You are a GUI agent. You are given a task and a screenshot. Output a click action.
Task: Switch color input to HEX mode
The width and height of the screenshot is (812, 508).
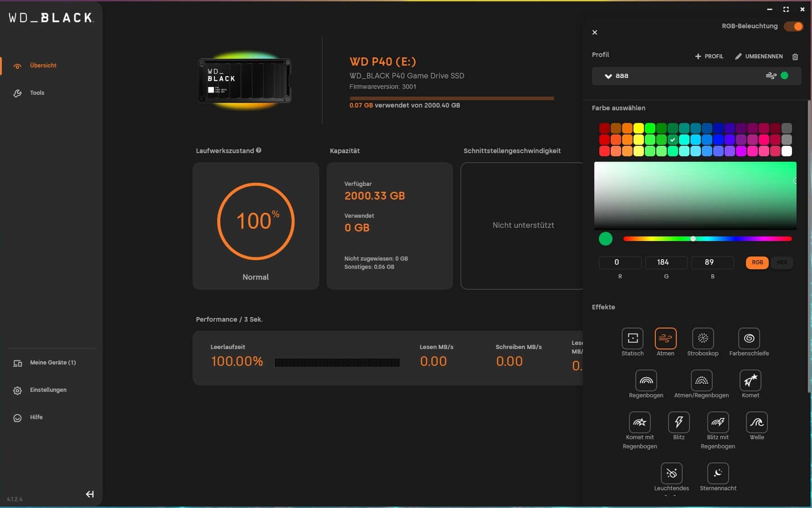[x=781, y=262]
